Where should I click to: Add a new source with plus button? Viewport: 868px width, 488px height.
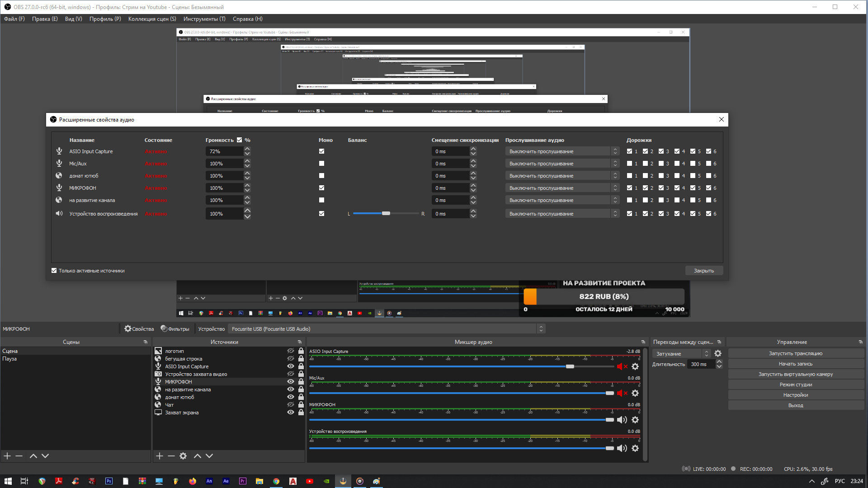(160, 456)
